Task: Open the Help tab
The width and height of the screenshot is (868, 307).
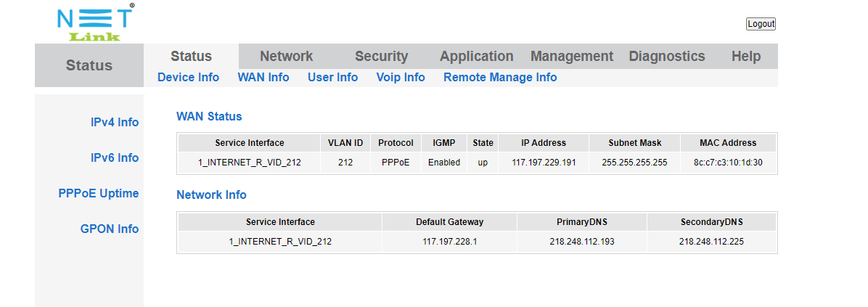Action: 745,56
